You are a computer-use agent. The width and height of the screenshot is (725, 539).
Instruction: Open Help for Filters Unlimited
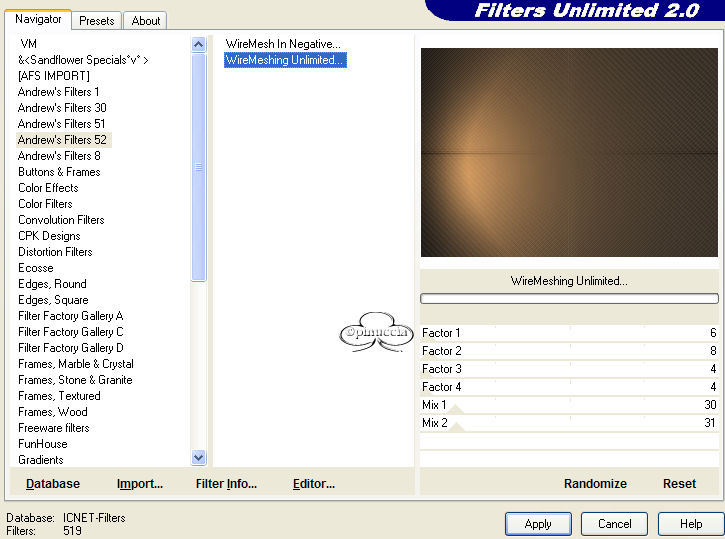pyautogui.click(x=691, y=524)
